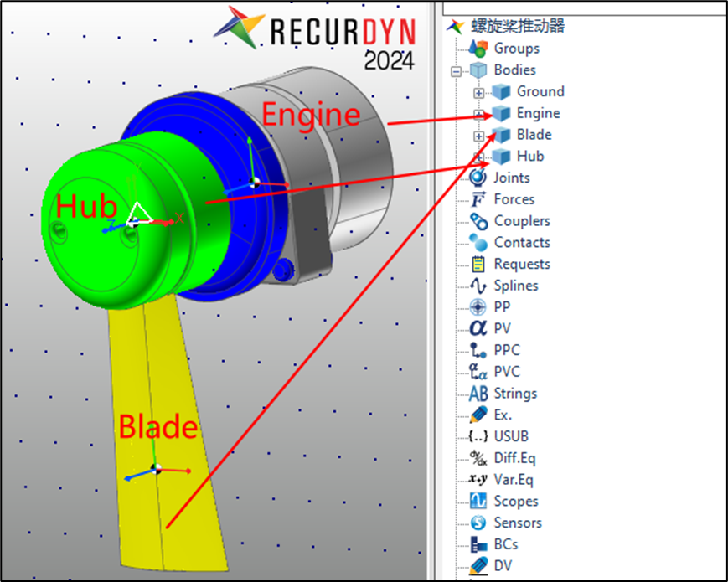Select the BCs tree label
This screenshot has width=728, height=582.
(506, 544)
